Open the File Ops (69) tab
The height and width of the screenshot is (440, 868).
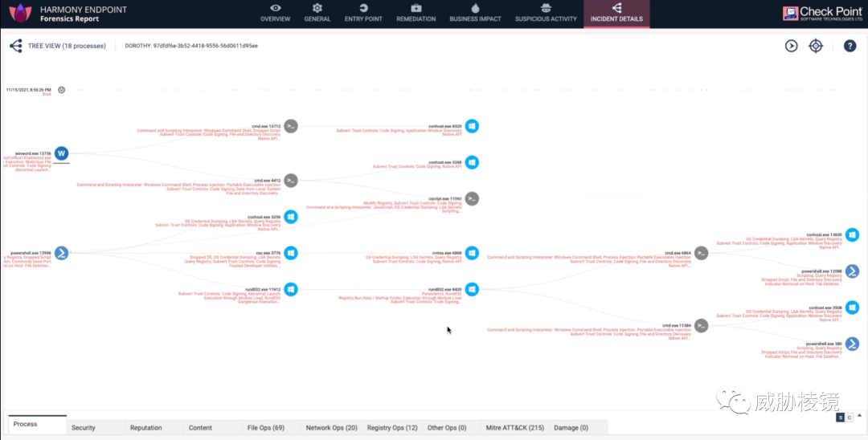point(272,427)
